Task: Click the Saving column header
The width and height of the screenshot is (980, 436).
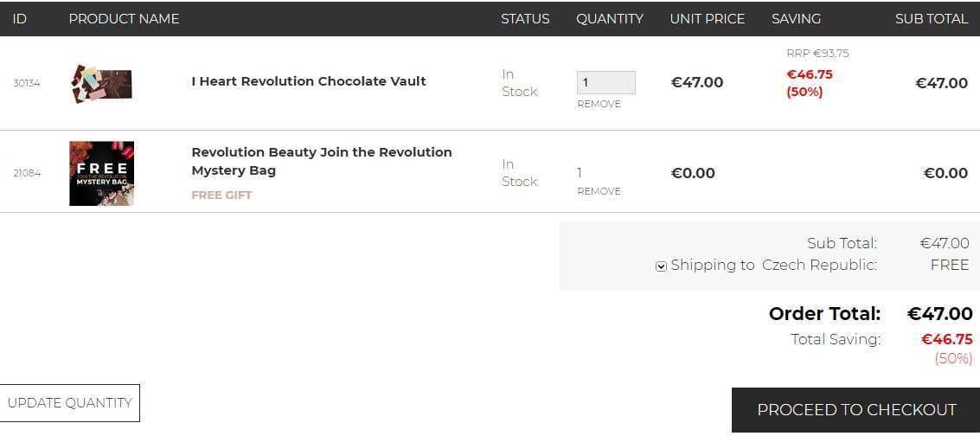Action: (x=796, y=18)
